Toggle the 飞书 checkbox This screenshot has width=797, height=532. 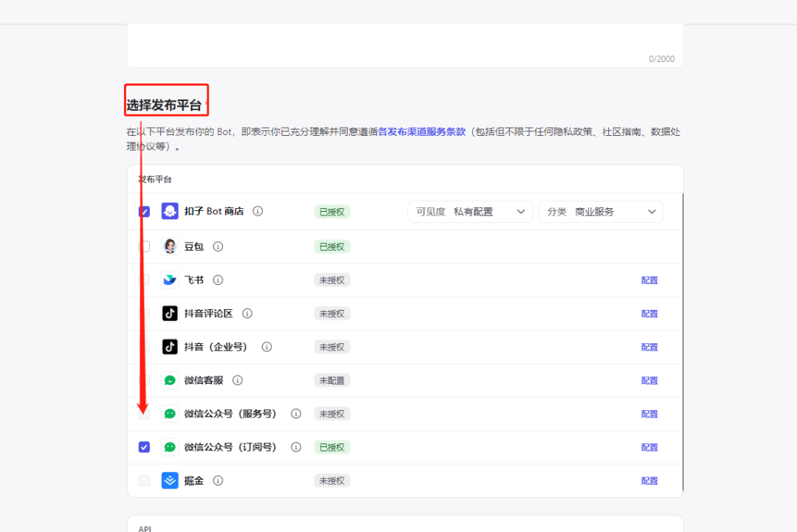tap(145, 280)
